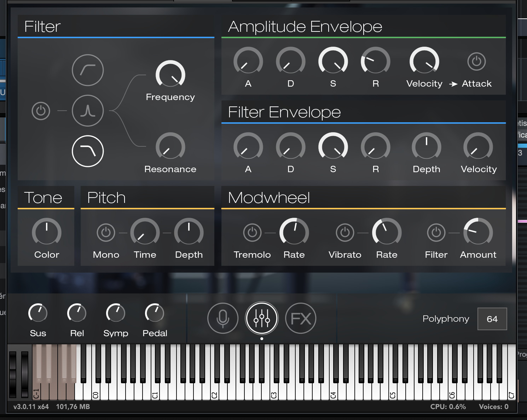This screenshot has height=420, width=527.
Task: Open the microphone view
Action: click(x=223, y=318)
